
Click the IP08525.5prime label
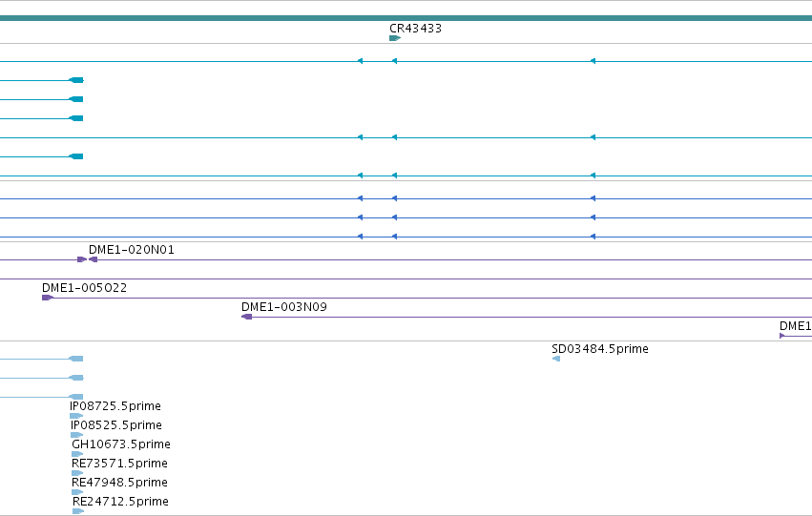click(116, 425)
